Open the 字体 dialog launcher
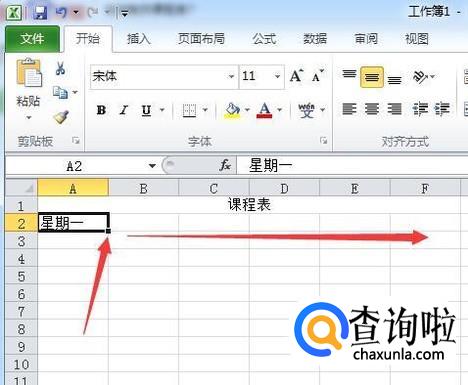The height and width of the screenshot is (385, 468). click(x=323, y=141)
